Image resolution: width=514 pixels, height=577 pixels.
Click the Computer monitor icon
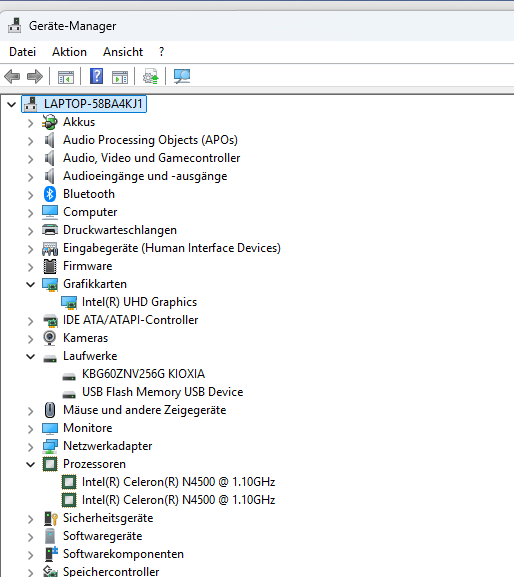click(50, 212)
